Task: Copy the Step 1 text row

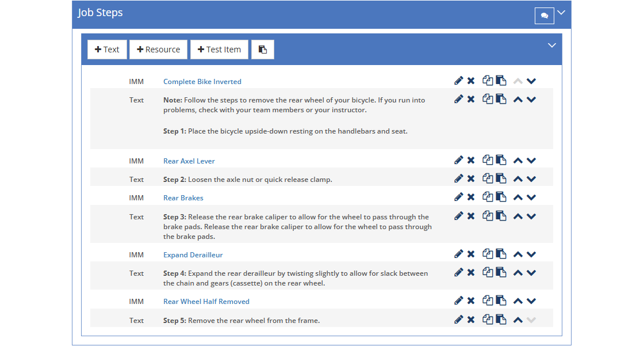Action: point(488,99)
